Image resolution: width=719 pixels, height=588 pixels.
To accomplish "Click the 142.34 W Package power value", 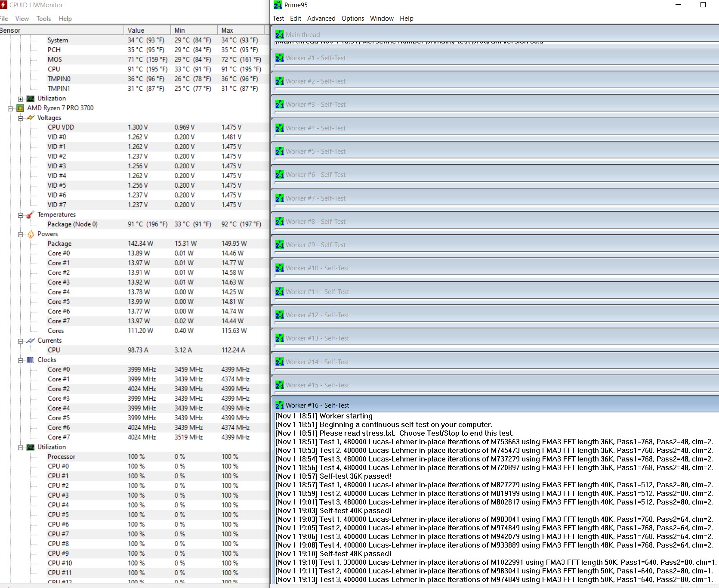I will point(140,243).
